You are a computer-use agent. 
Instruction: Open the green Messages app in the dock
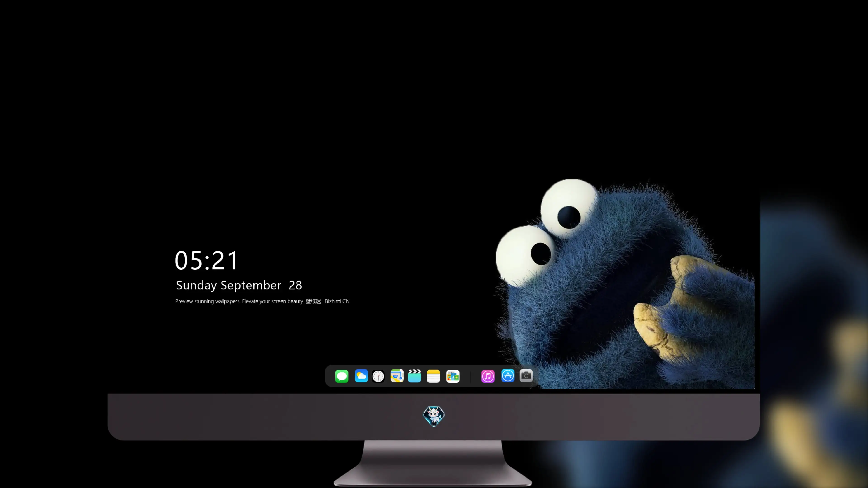(x=342, y=376)
